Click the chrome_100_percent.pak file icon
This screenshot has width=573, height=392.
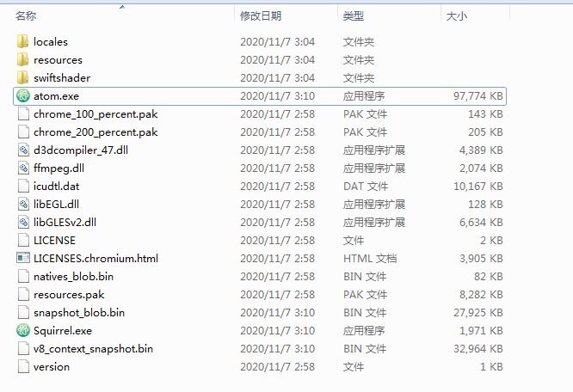pos(23,113)
